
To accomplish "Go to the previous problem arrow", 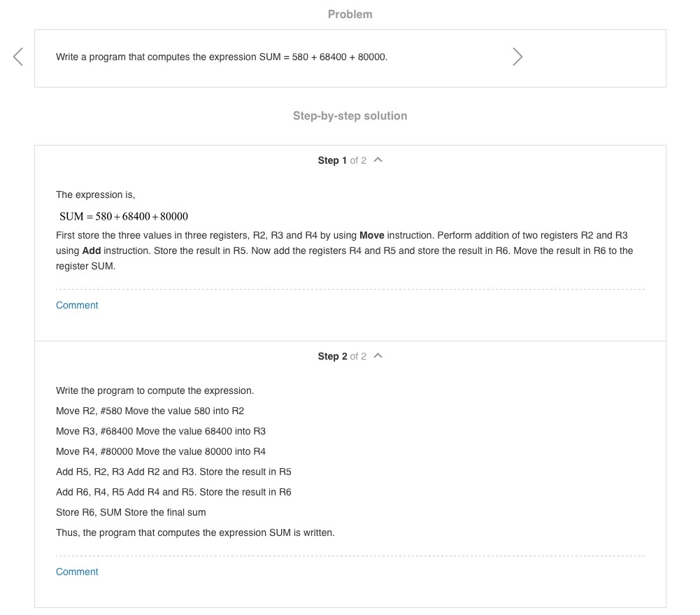I will [18, 57].
